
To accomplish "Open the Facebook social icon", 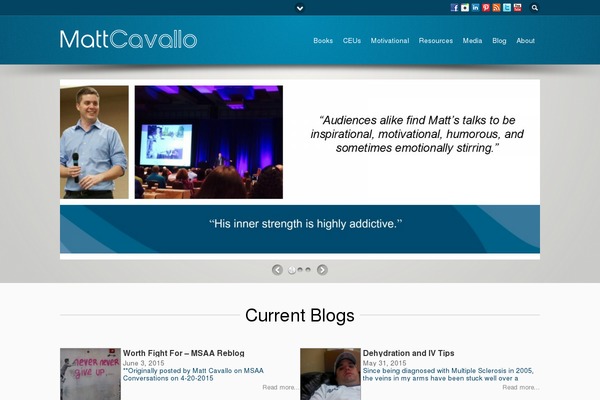I will 454,8.
